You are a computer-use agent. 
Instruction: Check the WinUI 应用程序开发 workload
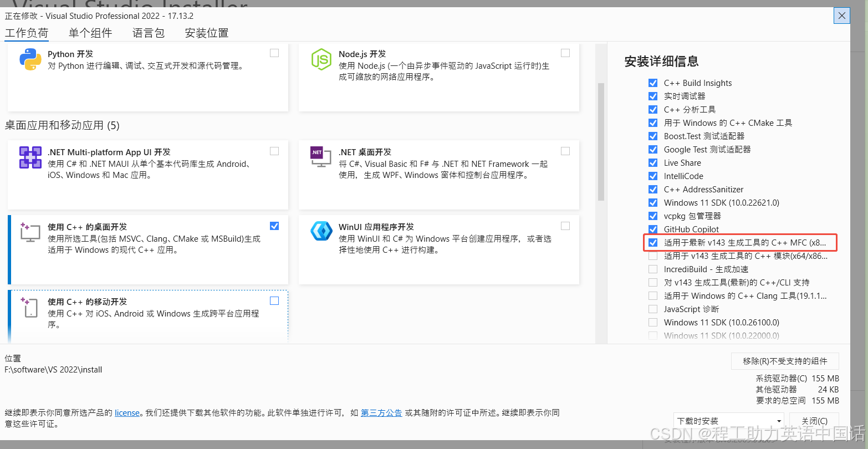click(565, 226)
